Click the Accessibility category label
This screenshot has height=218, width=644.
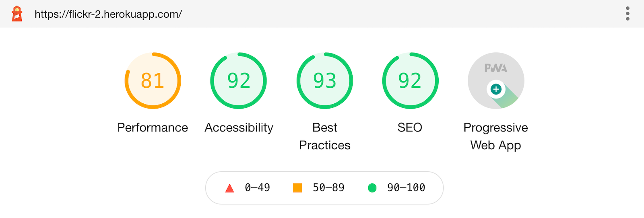tap(239, 128)
